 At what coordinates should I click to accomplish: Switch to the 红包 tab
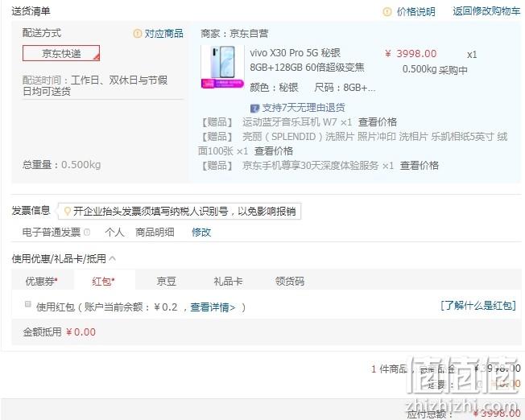point(103,281)
